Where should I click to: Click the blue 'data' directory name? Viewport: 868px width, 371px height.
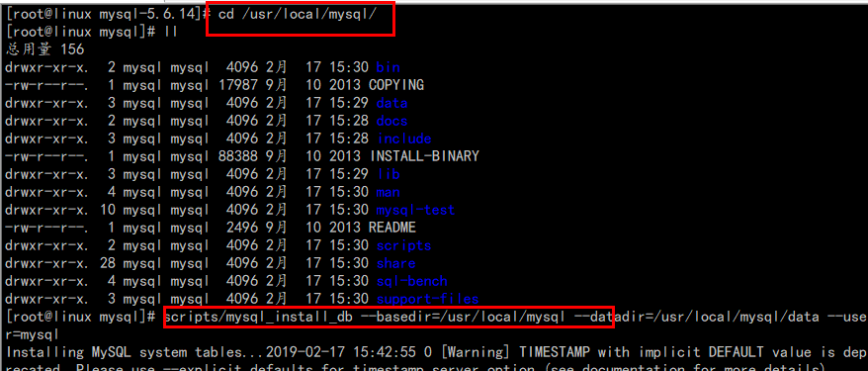coord(391,103)
